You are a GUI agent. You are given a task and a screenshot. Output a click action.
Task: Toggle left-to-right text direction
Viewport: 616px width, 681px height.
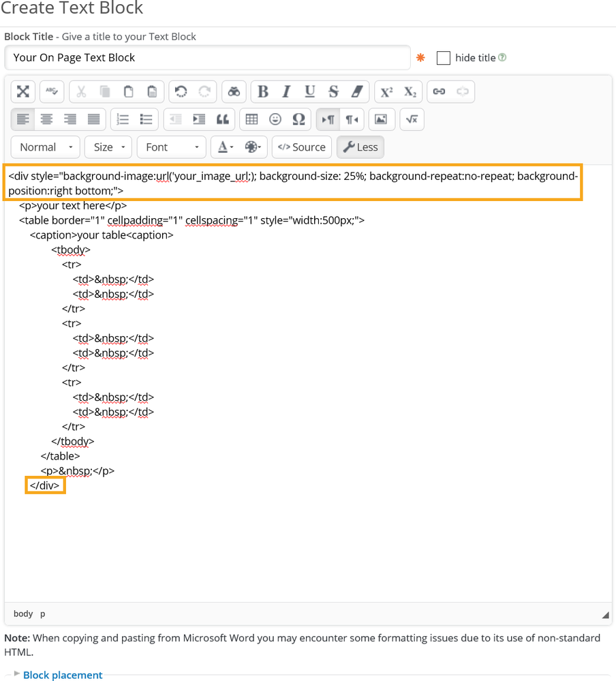pyautogui.click(x=328, y=119)
